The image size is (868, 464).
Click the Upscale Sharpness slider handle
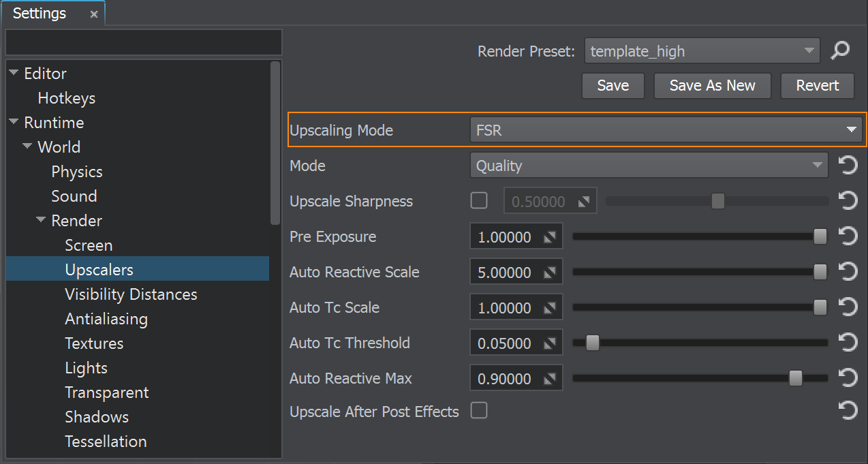[x=717, y=201]
